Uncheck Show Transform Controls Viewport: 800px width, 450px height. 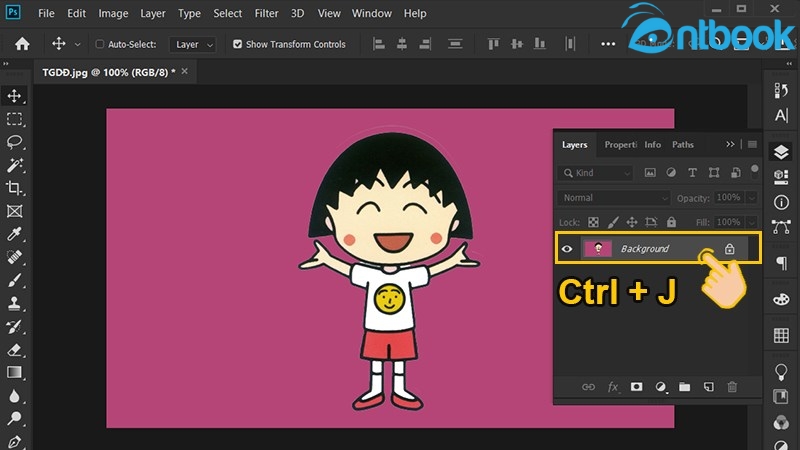(x=237, y=44)
